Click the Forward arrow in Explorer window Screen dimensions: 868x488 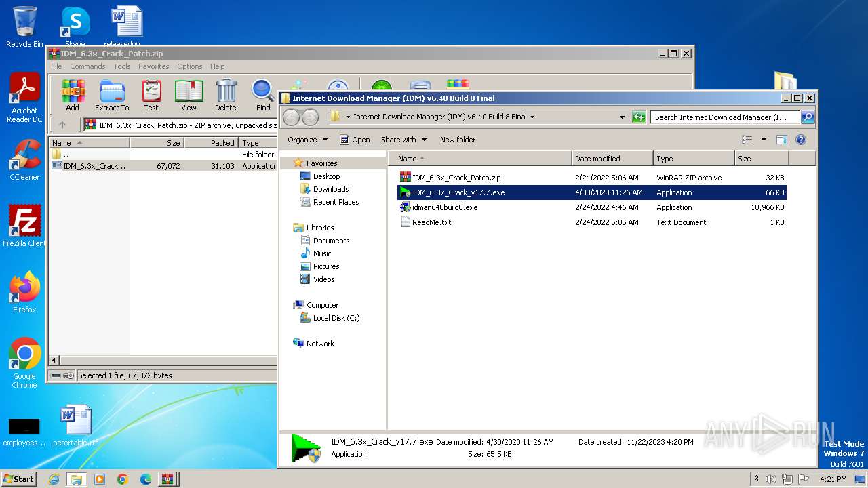pos(311,117)
